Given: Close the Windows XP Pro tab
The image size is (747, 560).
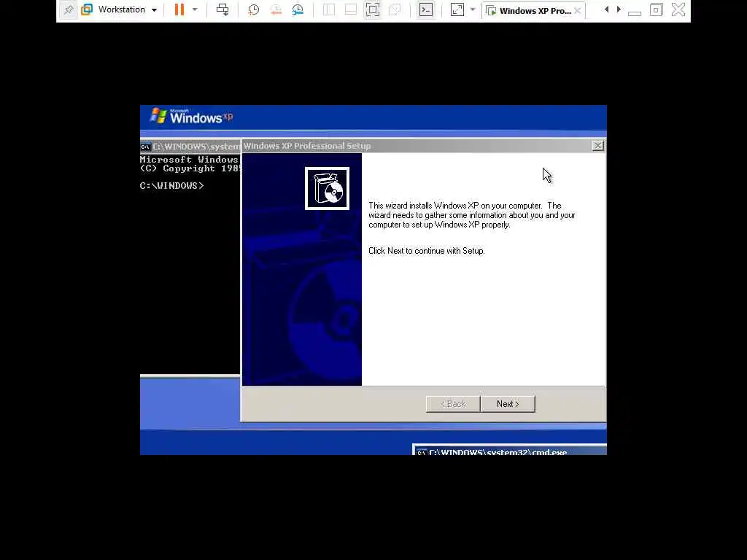Looking at the screenshot, I should (x=578, y=10).
